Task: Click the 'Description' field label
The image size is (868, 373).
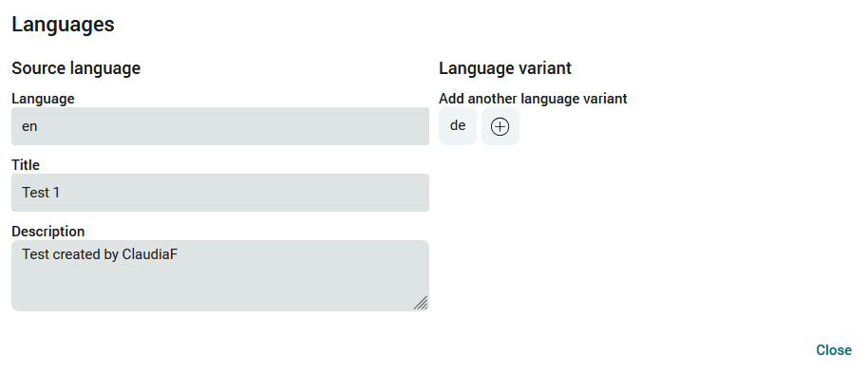Action: pos(48,232)
